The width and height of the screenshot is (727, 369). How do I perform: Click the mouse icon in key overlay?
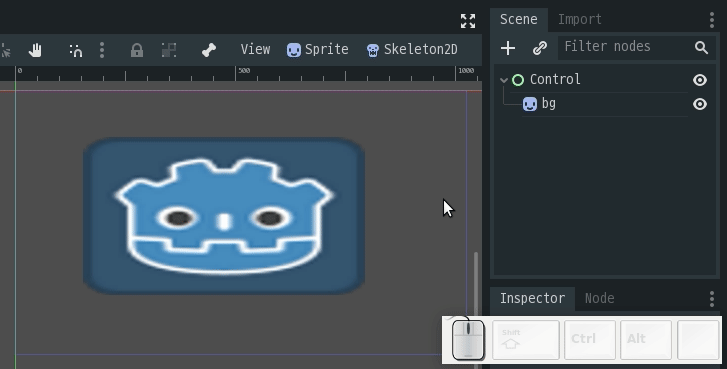pyautogui.click(x=468, y=340)
